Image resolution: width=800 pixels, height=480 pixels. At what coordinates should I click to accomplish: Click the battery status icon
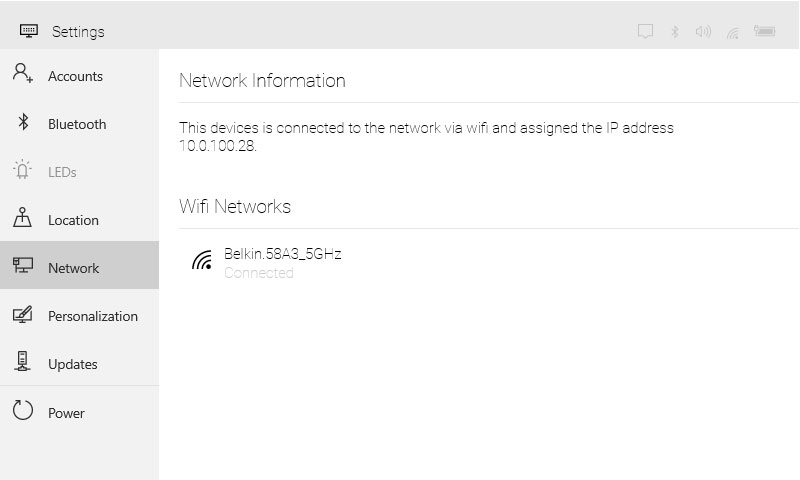click(x=765, y=31)
